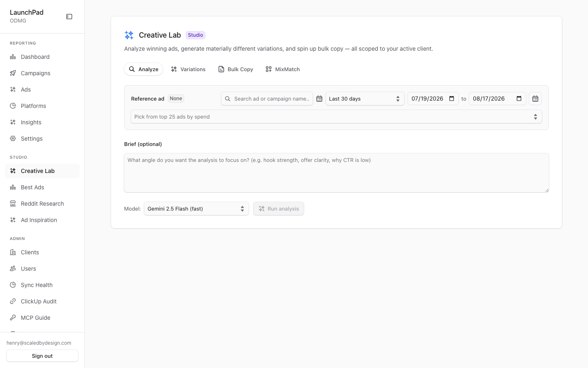Viewport: 588px width, 368px height.
Task: Navigate to Insights in the sidebar
Action: click(42, 122)
